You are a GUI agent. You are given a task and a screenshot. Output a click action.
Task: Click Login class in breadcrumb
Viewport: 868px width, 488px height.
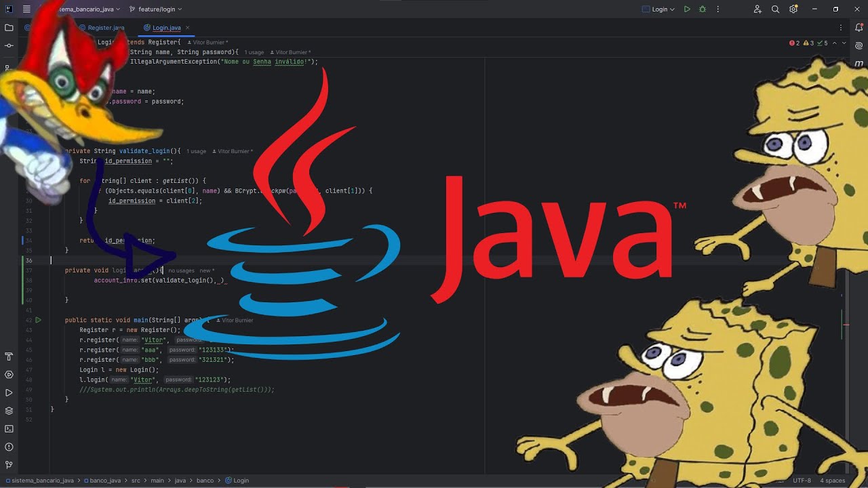pyautogui.click(x=237, y=481)
